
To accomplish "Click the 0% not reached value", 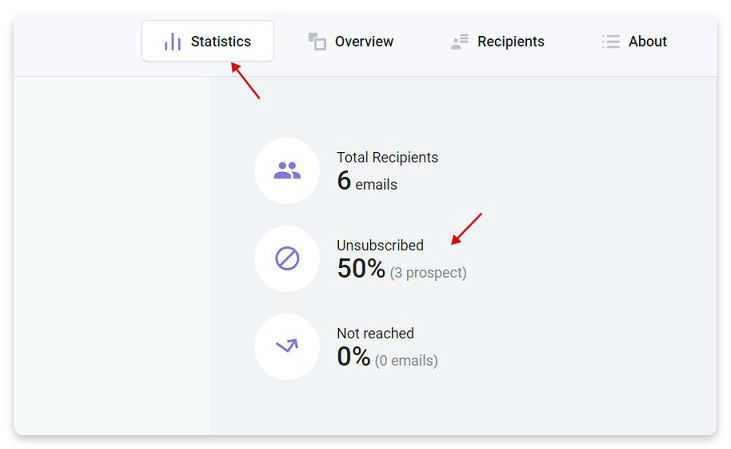I will (x=354, y=357).
